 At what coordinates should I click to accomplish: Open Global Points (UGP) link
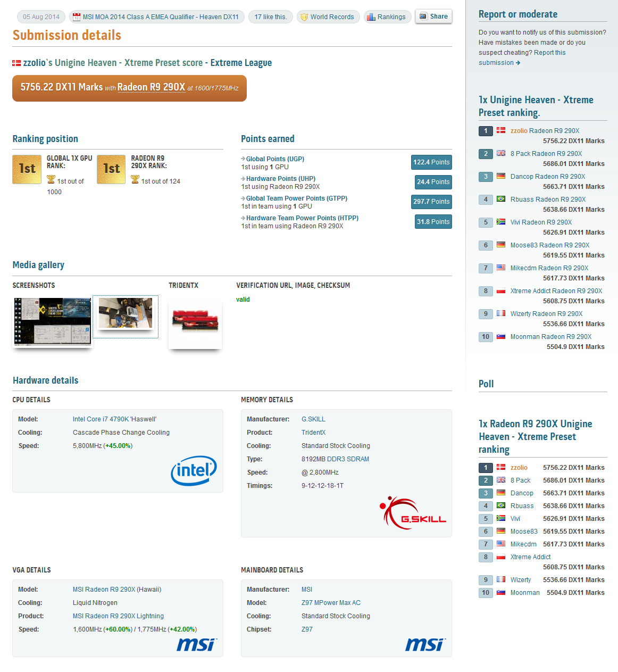[x=275, y=159]
